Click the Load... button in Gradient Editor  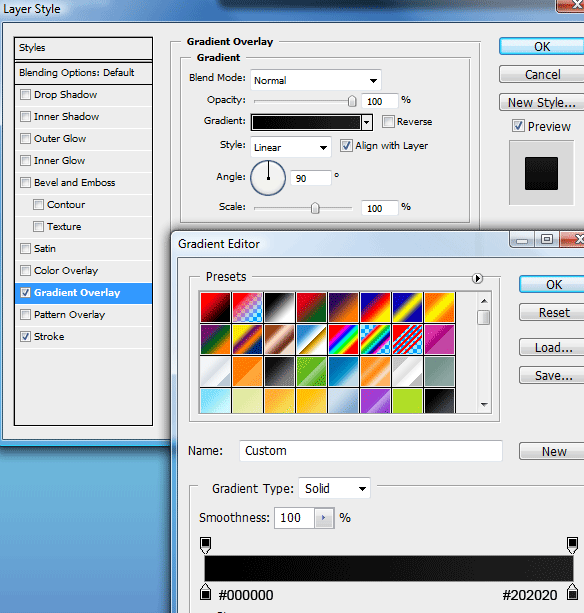tap(552, 348)
